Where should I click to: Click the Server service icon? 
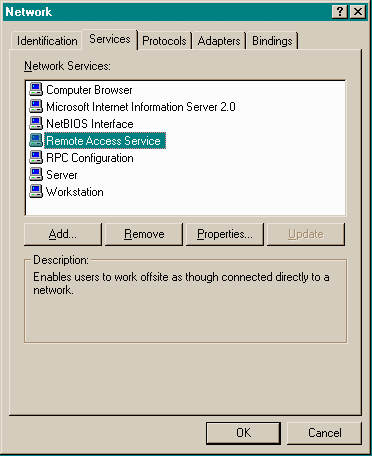coord(36,174)
